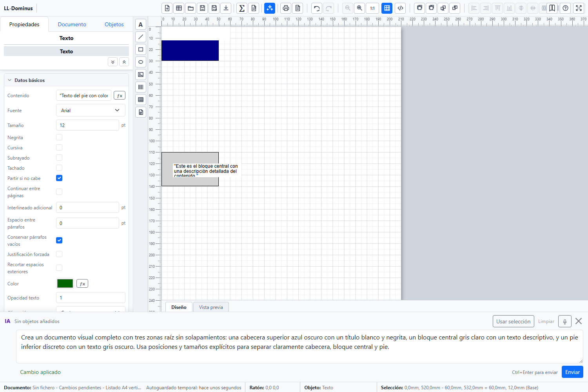Click the Usar selección button
Image resolution: width=588 pixels, height=392 pixels.
[514, 321]
